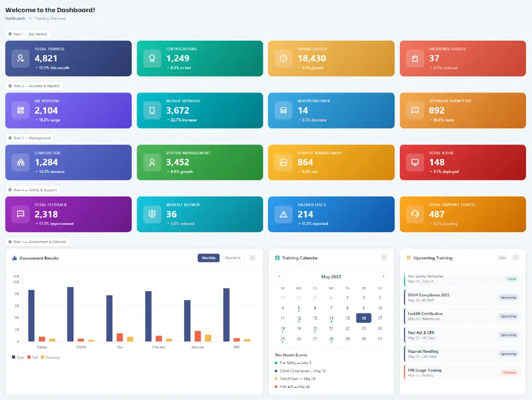Click the breadcrumb chevron after Dashboards
The image size is (532, 400).
30,18
